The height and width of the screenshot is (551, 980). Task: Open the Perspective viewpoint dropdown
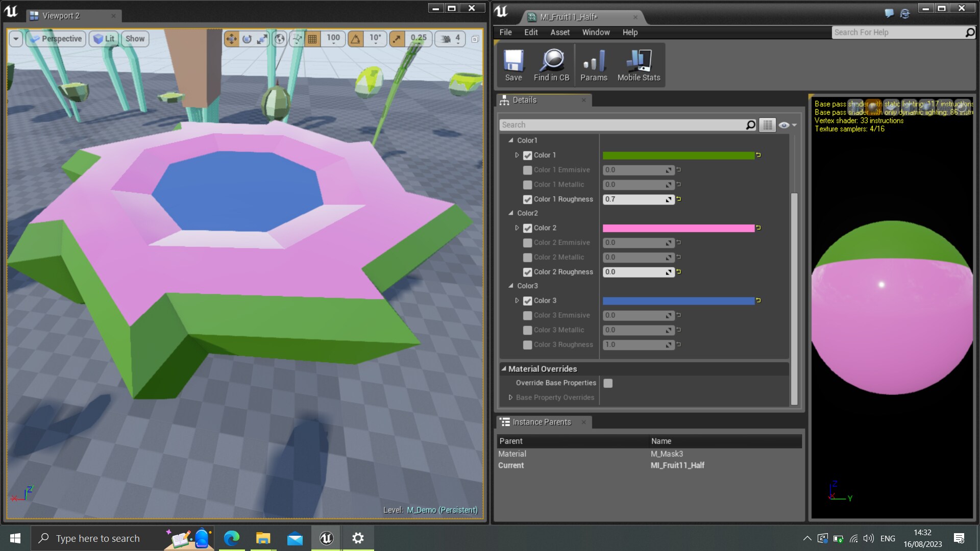point(56,38)
